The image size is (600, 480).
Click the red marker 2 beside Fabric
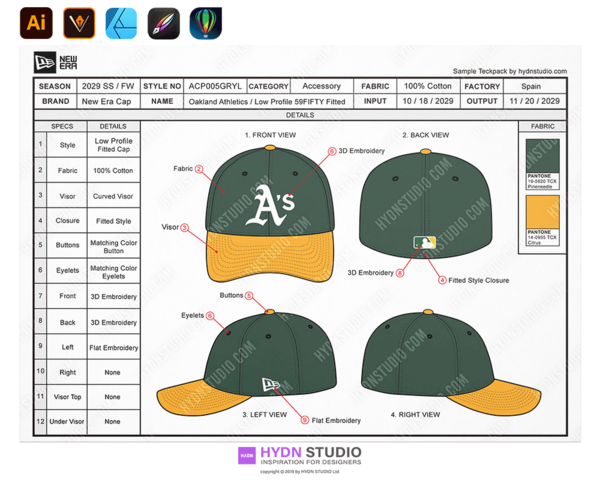click(x=199, y=169)
